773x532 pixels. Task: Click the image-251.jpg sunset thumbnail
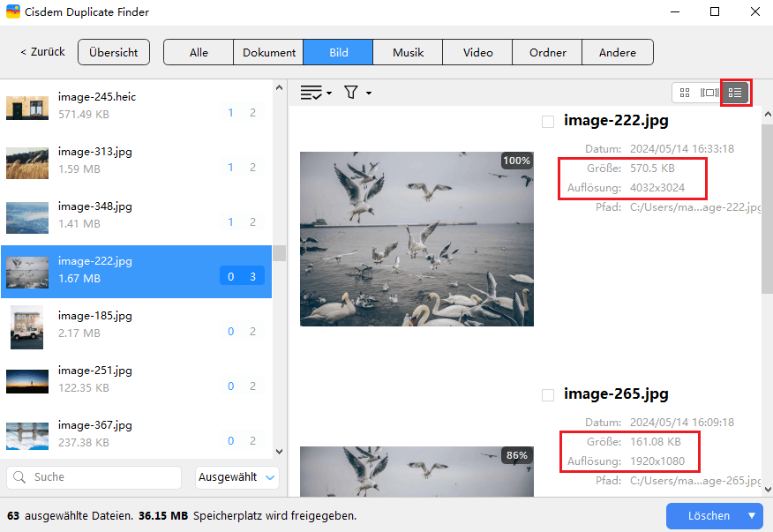[27, 382]
